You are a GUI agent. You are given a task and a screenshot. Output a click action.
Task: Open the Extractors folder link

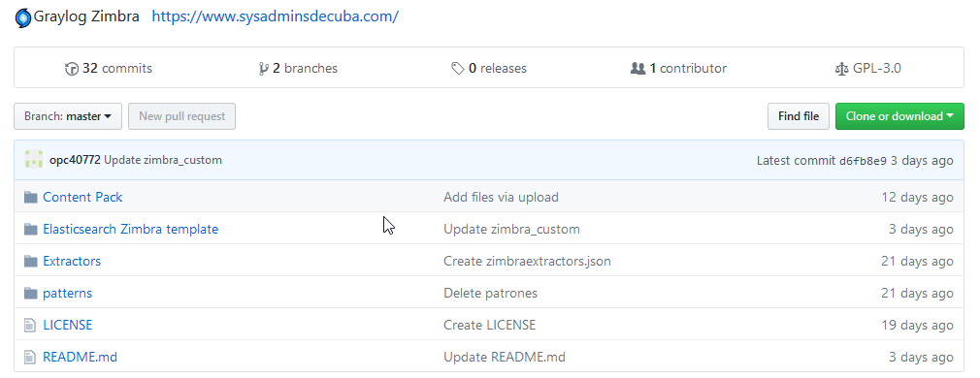[72, 261]
